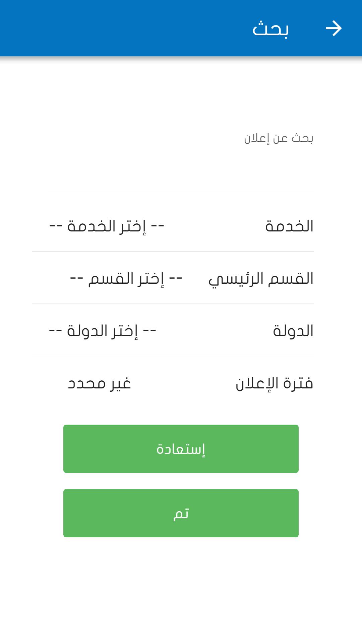Click the 'الدولة' field label

point(293,331)
